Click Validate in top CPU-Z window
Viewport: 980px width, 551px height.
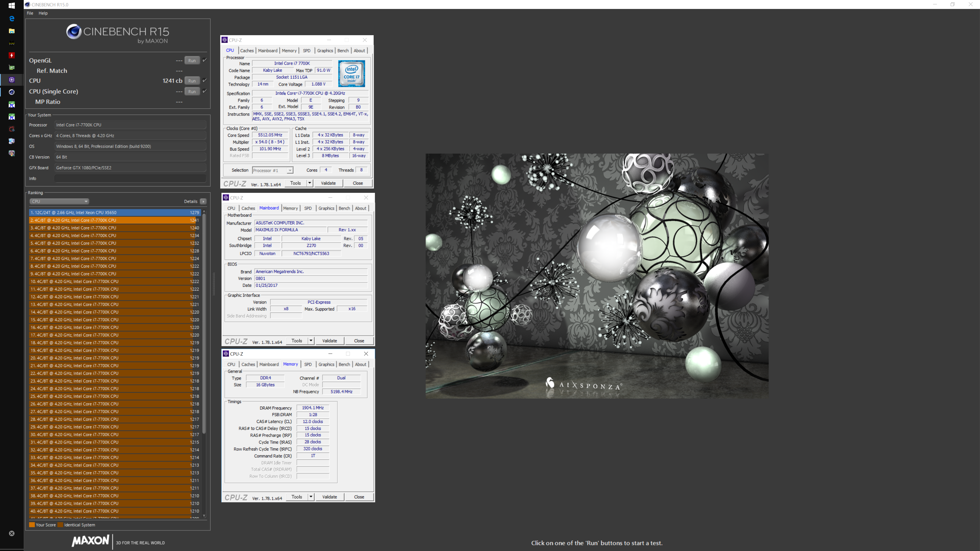[x=328, y=183]
